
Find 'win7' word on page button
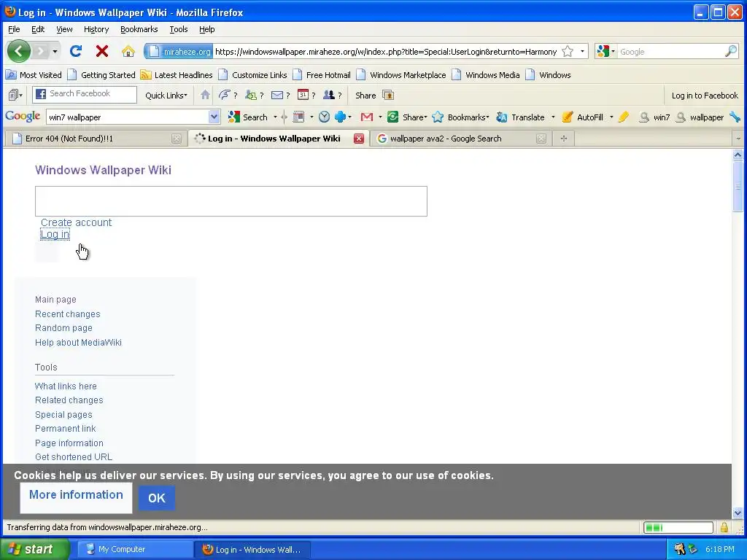655,117
